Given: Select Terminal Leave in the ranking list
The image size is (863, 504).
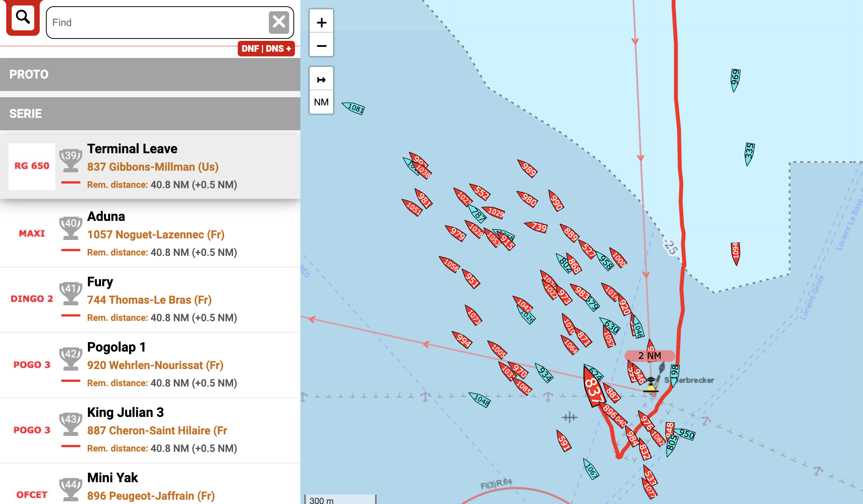Looking at the screenshot, I should point(132,149).
